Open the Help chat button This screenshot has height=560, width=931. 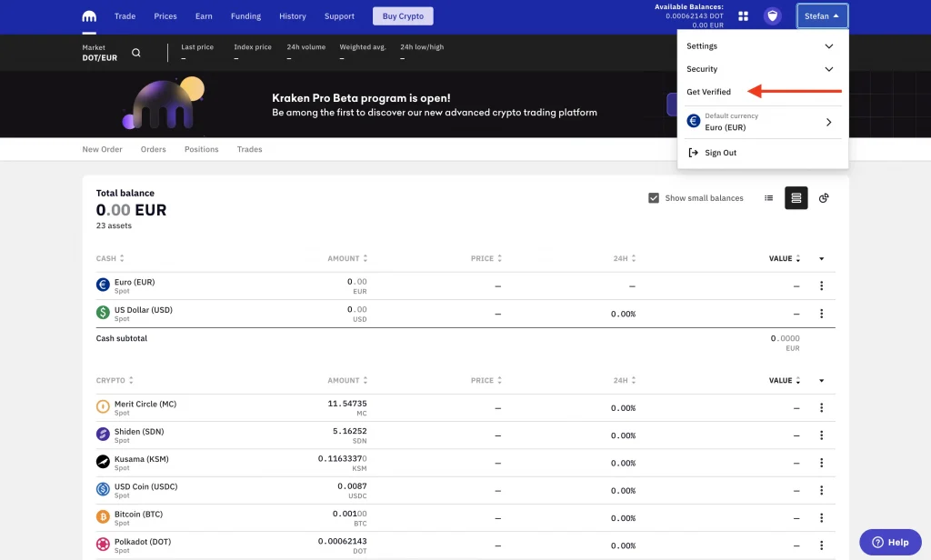tap(890, 542)
